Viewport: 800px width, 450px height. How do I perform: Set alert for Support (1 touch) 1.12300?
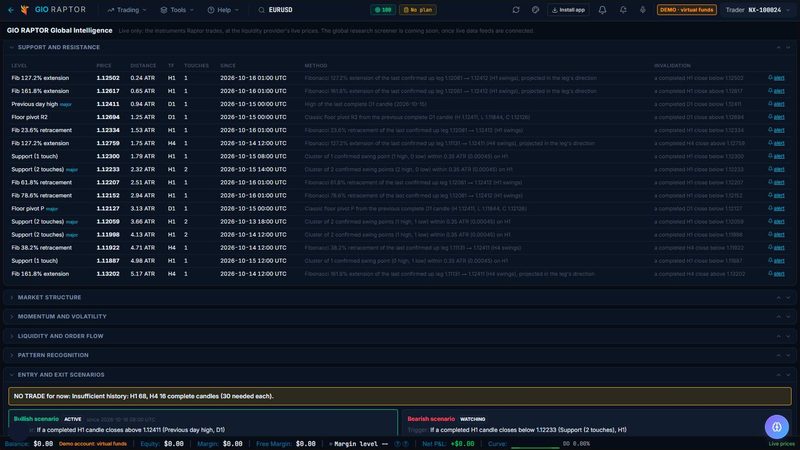776,156
